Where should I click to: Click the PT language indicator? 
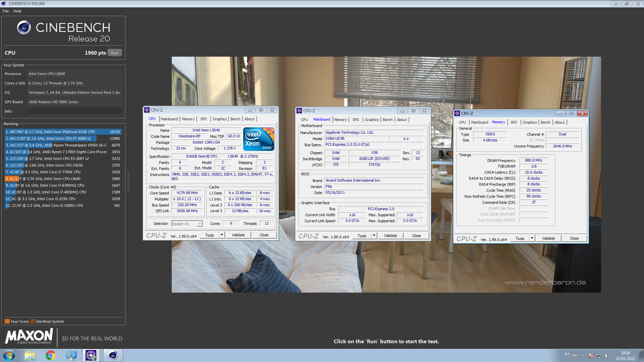567,355
